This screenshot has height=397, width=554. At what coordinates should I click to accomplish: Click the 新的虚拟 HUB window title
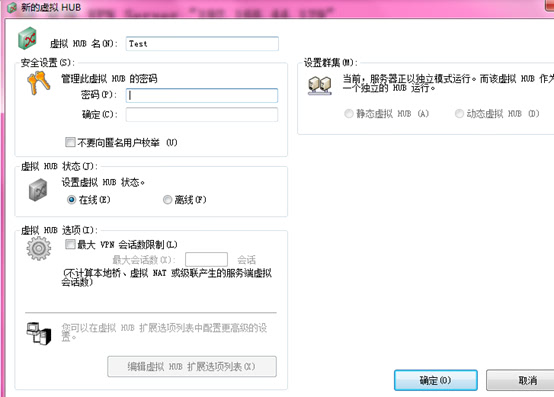(51, 7)
